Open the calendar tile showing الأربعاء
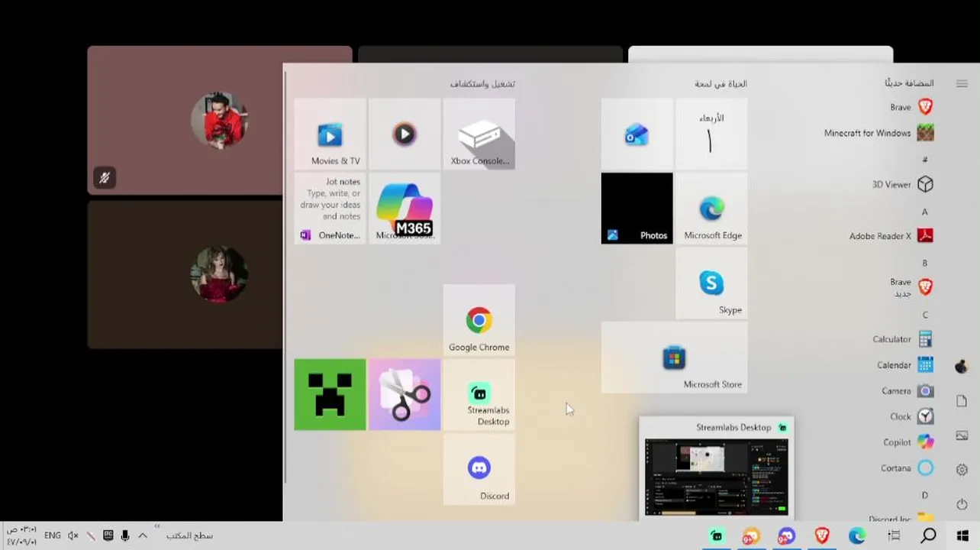The height and width of the screenshot is (550, 980). click(x=711, y=134)
